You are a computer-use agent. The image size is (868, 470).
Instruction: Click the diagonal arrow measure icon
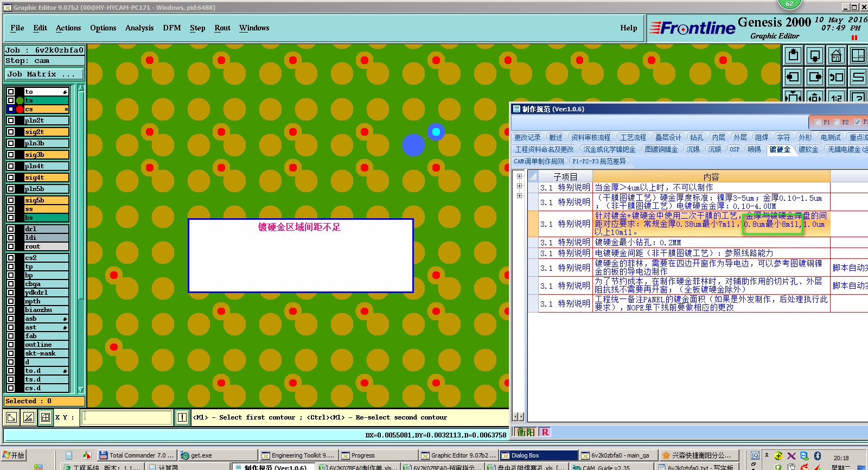11,417
